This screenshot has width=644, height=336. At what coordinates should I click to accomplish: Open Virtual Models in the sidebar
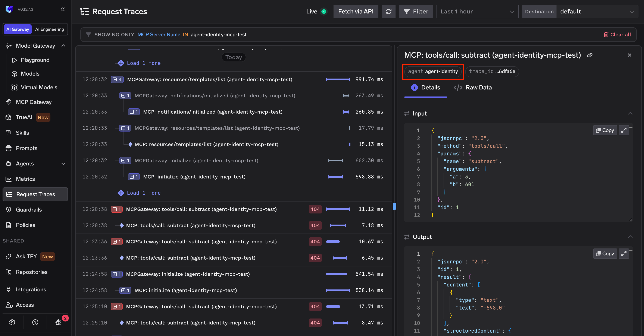point(39,88)
